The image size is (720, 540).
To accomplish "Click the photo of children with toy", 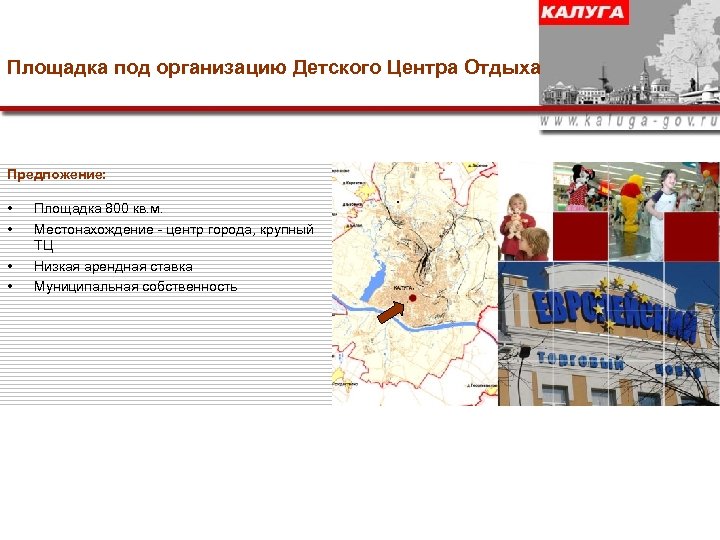I will coord(525,226).
